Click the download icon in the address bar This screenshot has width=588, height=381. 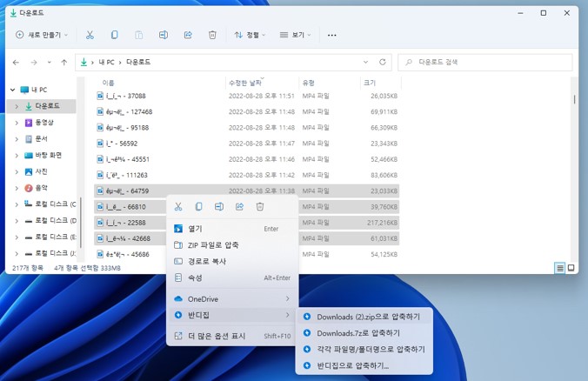[x=84, y=62]
